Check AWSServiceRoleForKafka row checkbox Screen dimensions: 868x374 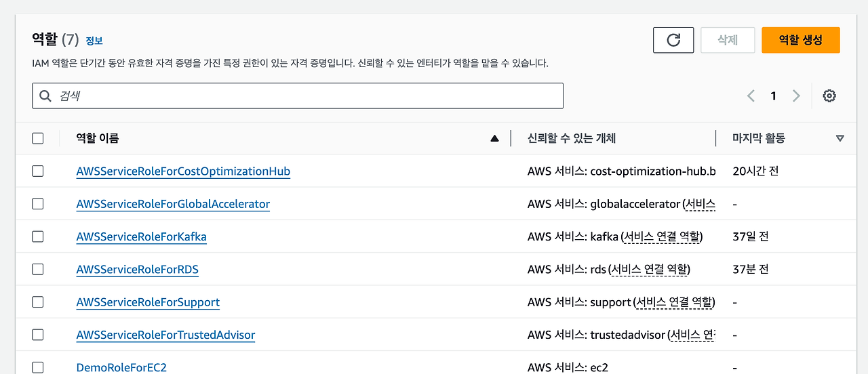(x=38, y=236)
